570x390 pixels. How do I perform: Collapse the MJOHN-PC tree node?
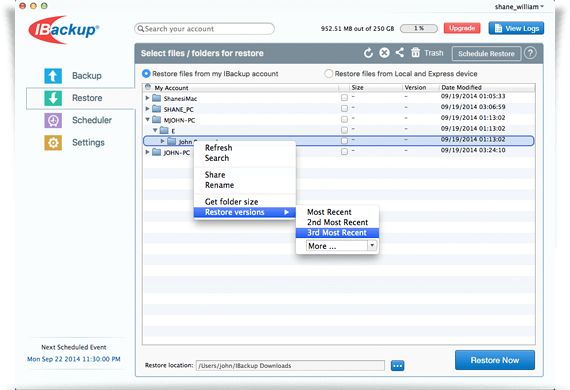click(147, 119)
